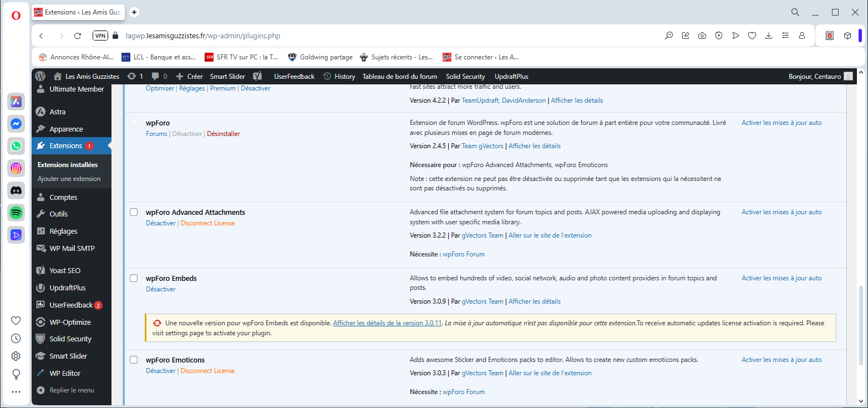
Task: Open Extensions menu item
Action: [x=72, y=146]
